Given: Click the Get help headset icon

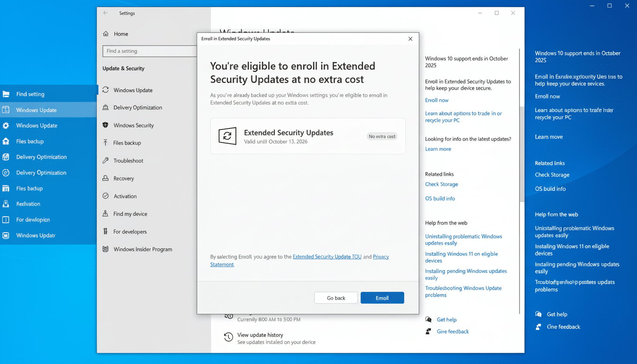Looking at the screenshot, I should pos(427,319).
